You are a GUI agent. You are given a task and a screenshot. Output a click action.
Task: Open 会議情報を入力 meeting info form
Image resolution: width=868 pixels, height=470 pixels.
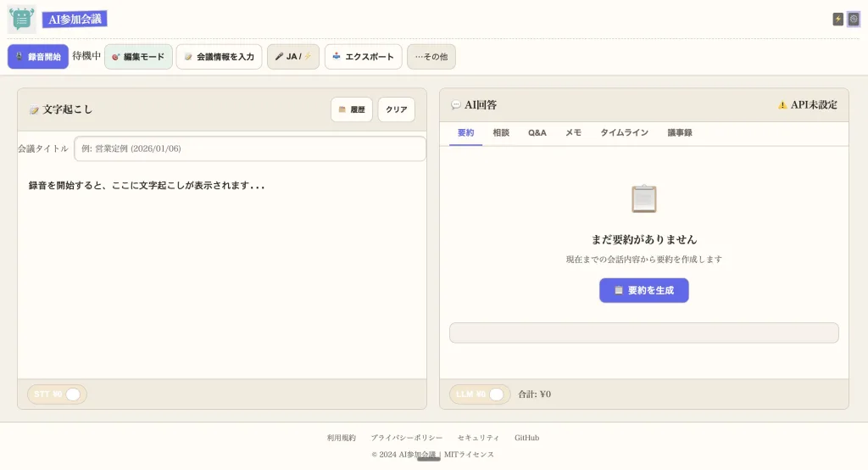click(x=219, y=57)
